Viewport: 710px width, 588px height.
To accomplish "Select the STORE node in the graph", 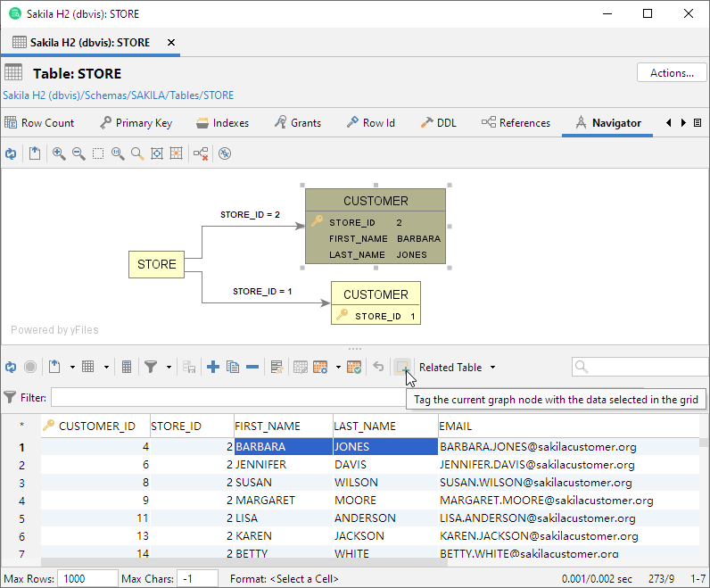I will click(x=156, y=264).
